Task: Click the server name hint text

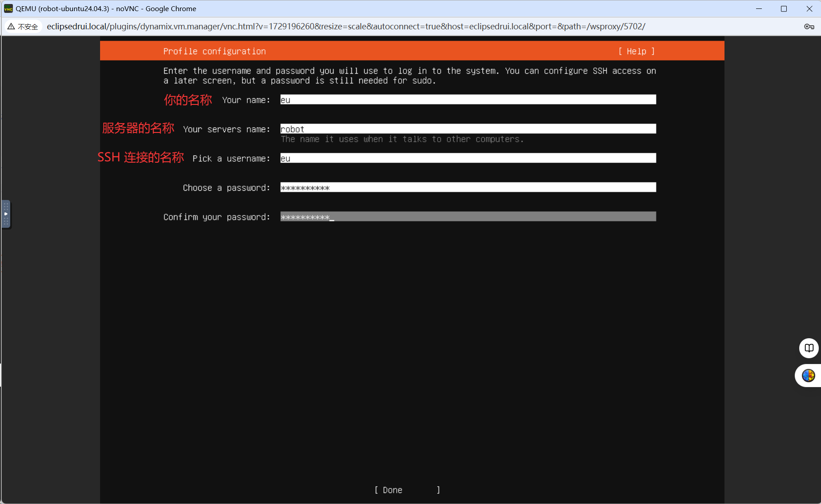Action: (x=402, y=140)
